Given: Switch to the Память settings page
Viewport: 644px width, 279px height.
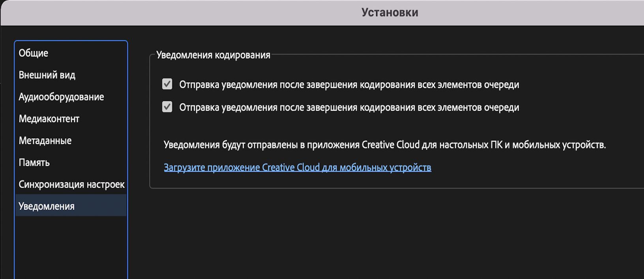Looking at the screenshot, I should (x=34, y=162).
